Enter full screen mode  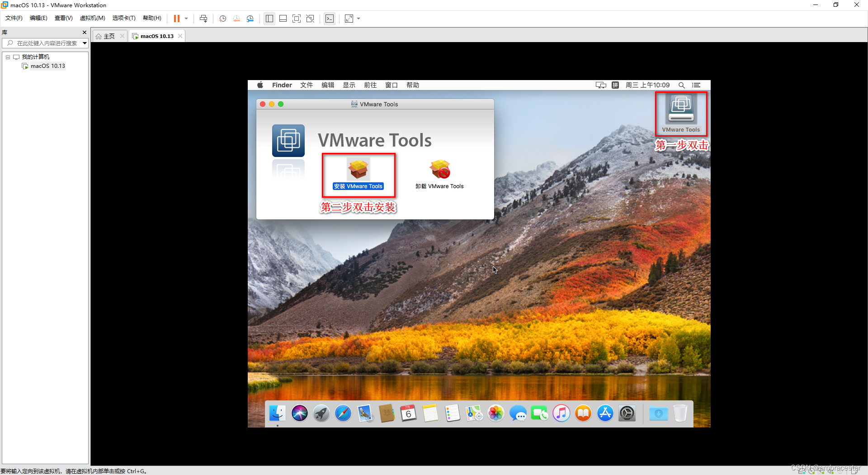[297, 19]
